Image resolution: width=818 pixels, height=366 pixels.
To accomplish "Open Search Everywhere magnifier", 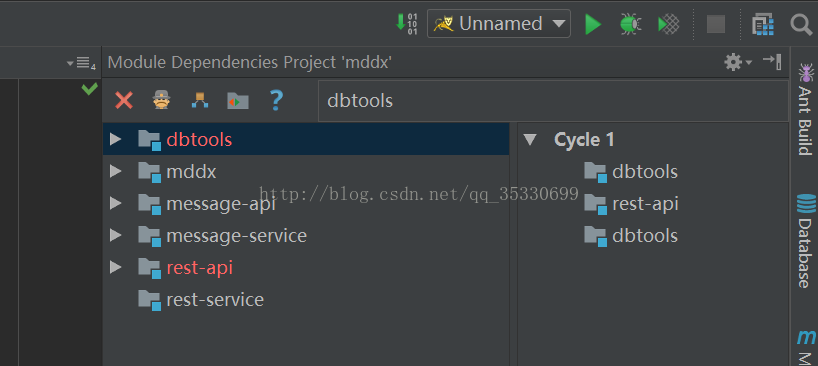I will [801, 24].
